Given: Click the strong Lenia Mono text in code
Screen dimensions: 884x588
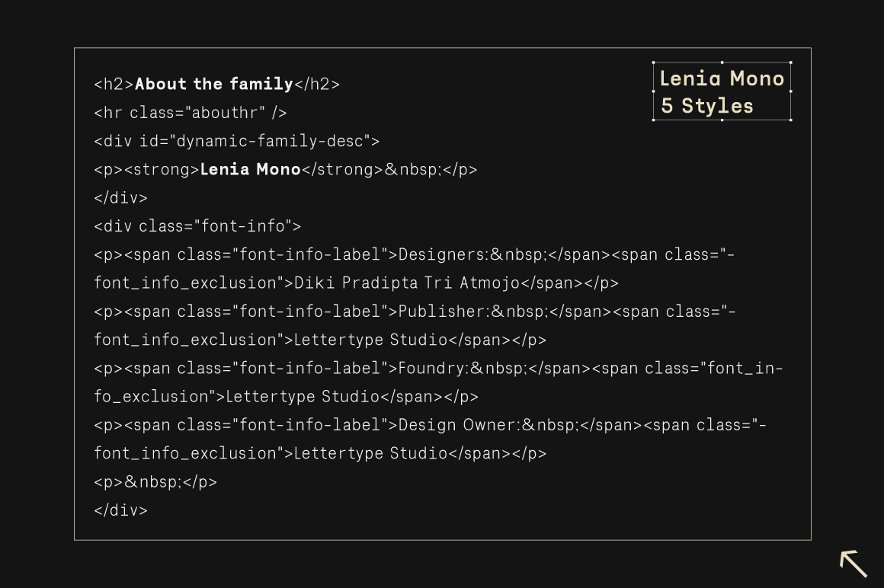Looking at the screenshot, I should coord(250,169).
